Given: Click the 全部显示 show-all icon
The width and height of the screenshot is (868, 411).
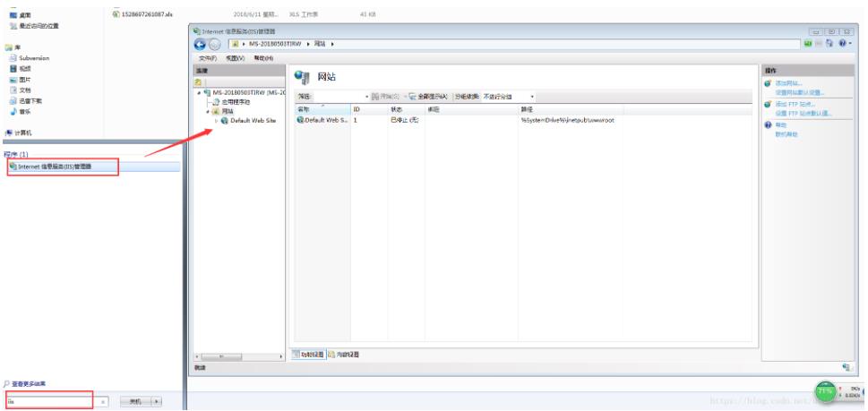Looking at the screenshot, I should (x=412, y=96).
